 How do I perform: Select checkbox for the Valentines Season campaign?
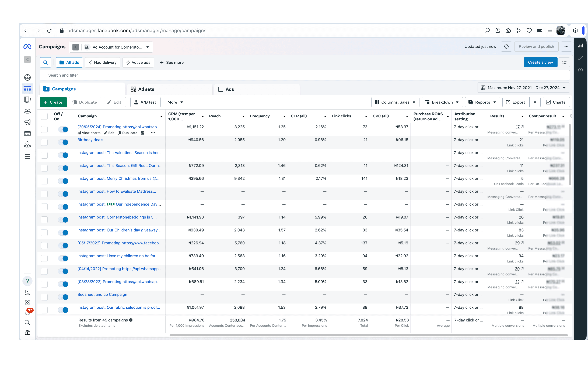[x=44, y=155]
